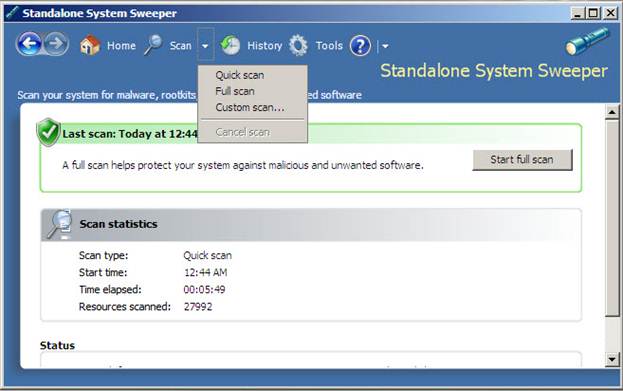Click the title bar application icon
Image resolution: width=623 pixels, height=391 pixels.
tap(12, 13)
